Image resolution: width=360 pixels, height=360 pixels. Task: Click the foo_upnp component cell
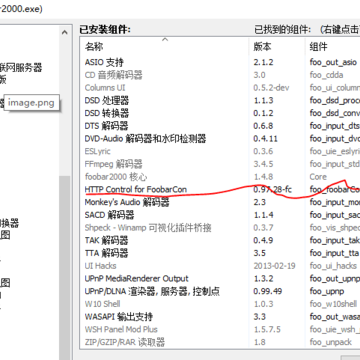[x=327, y=292]
